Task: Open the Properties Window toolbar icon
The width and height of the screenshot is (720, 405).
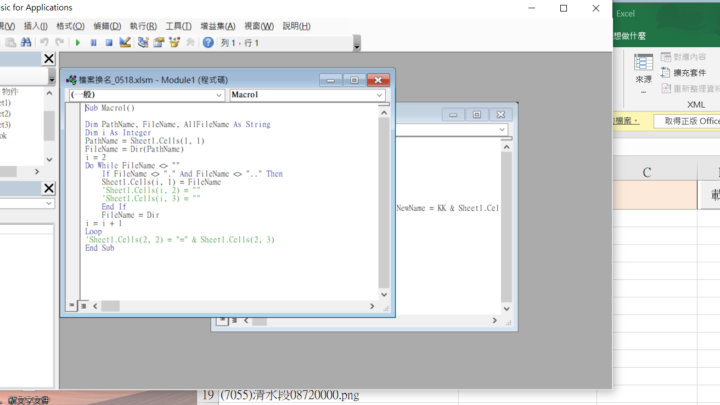Action: tap(158, 43)
